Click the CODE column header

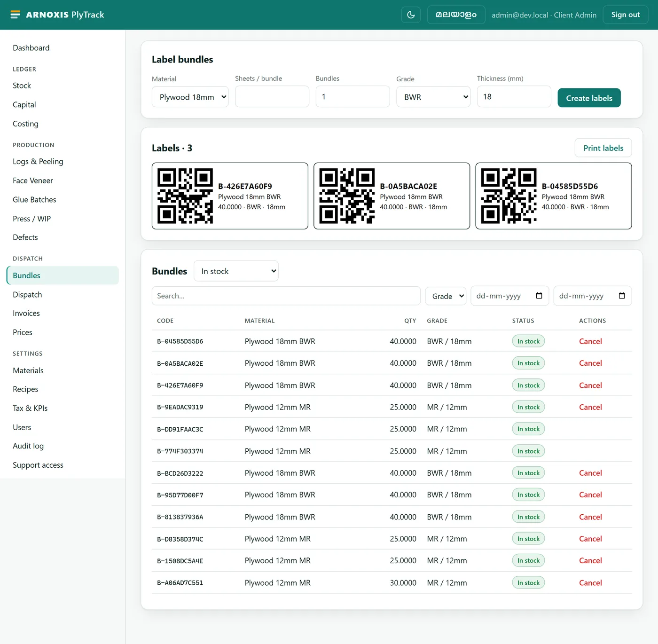(165, 321)
